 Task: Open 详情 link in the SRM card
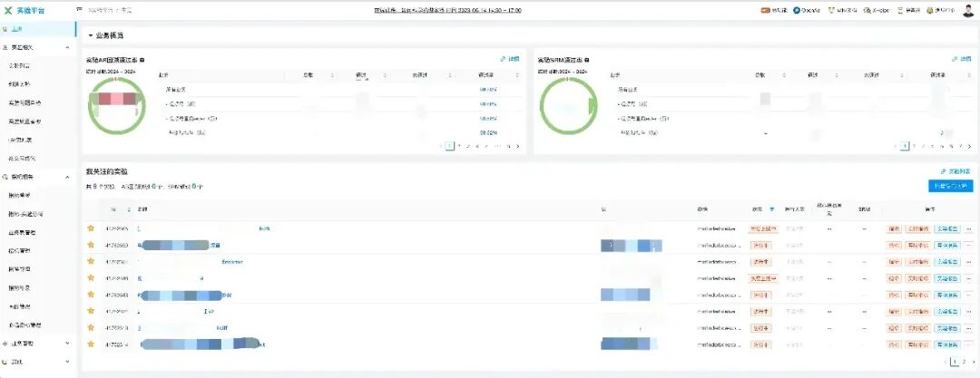point(961,59)
